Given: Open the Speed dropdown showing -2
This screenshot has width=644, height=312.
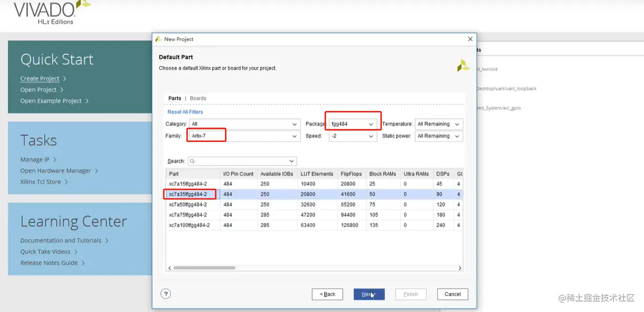Looking at the screenshot, I should click(x=353, y=136).
